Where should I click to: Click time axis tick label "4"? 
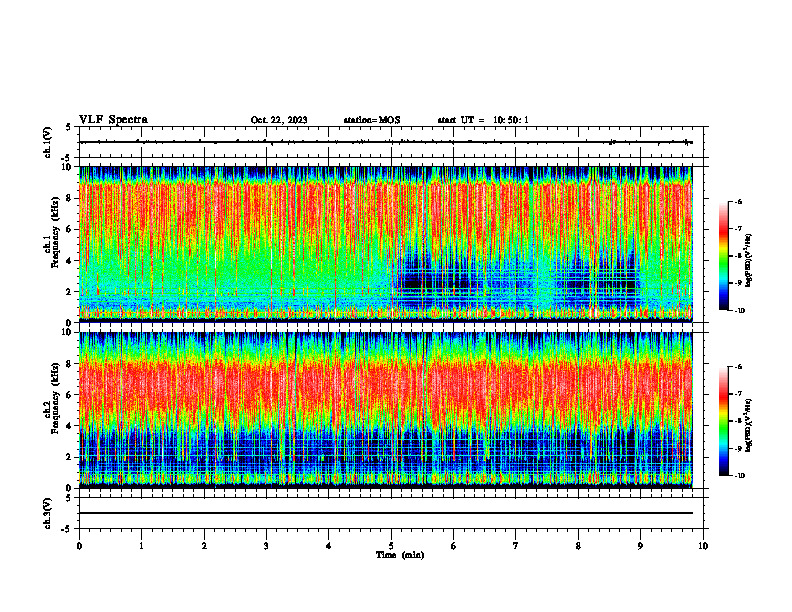[x=329, y=546]
